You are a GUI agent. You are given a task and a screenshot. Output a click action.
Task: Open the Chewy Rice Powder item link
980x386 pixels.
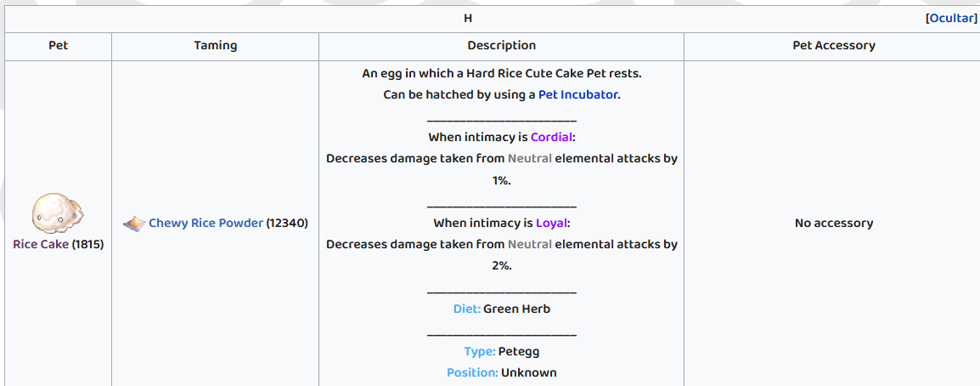click(x=206, y=223)
